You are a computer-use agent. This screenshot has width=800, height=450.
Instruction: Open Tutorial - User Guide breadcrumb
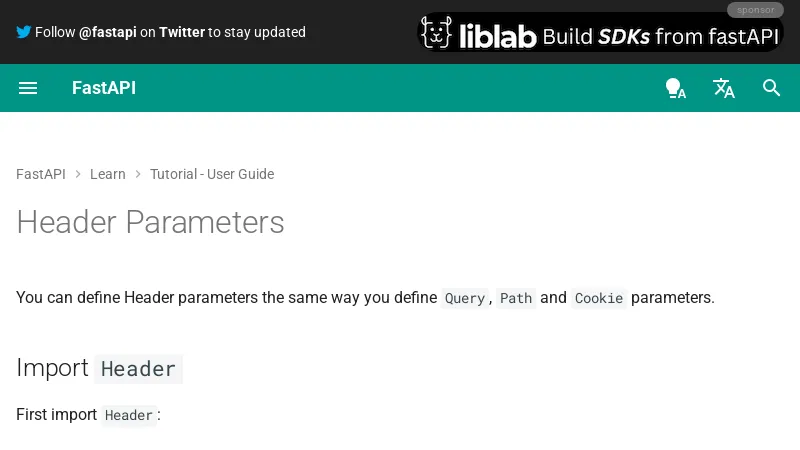pos(212,174)
